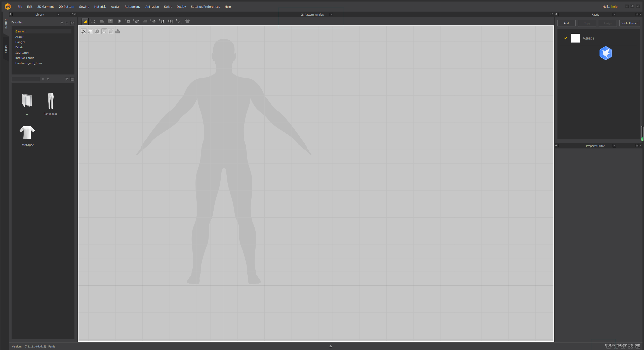
Task: Select the Polygon pattern creation tool
Action: [102, 21]
